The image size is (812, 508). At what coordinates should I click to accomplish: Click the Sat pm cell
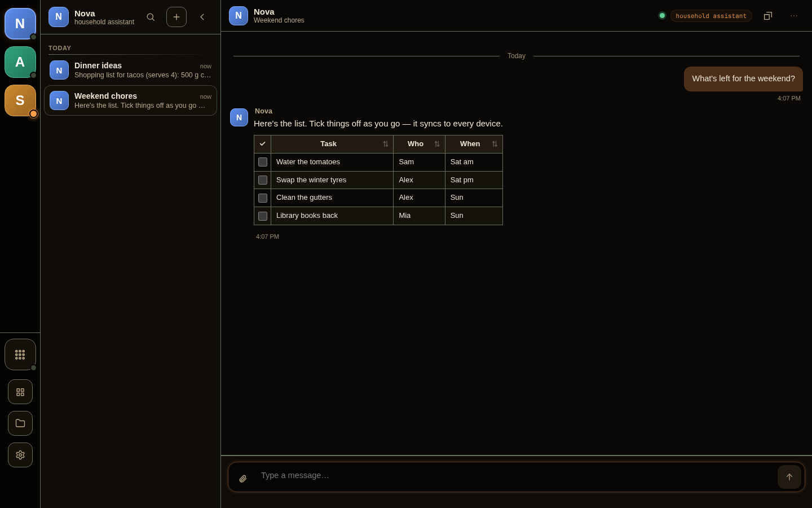tap(474, 180)
